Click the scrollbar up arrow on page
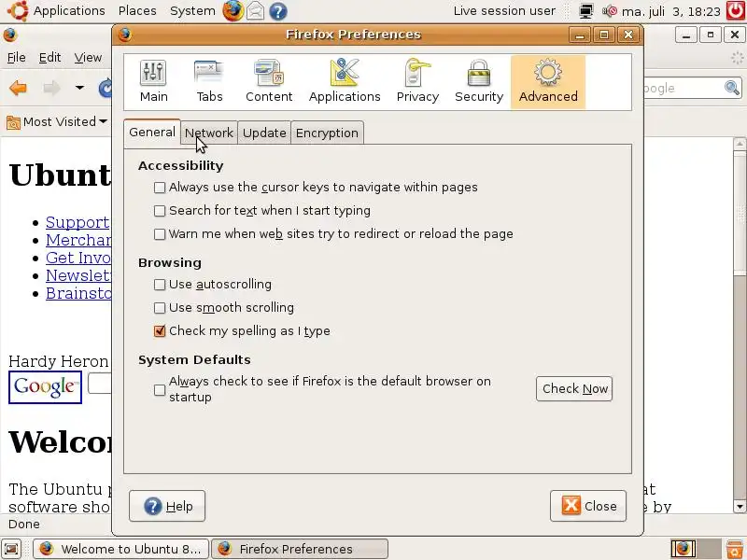Image resolution: width=747 pixels, height=560 pixels. pyautogui.click(x=740, y=144)
